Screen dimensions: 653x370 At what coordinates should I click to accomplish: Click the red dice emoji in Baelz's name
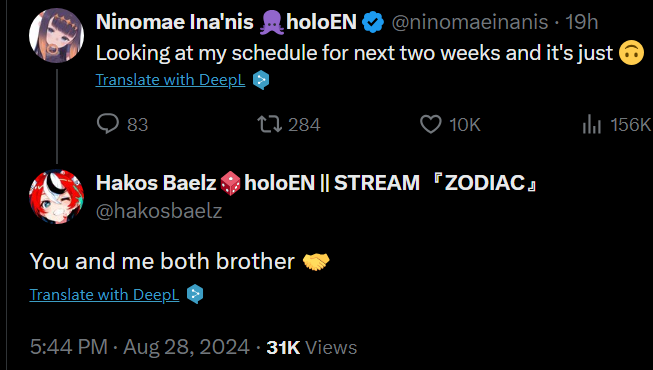pyautogui.click(x=230, y=183)
